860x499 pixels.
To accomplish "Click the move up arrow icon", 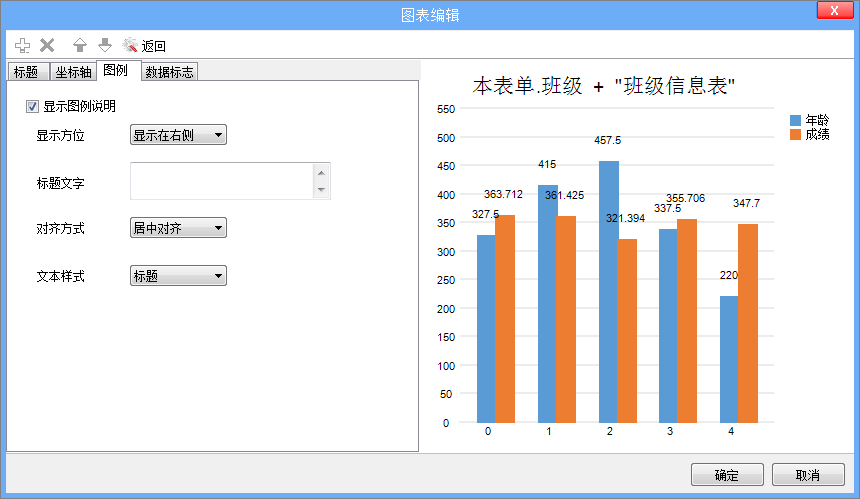I will [x=80, y=46].
